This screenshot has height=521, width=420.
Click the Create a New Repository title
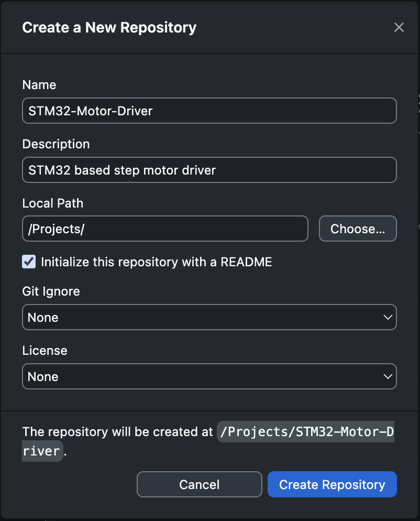(x=109, y=27)
